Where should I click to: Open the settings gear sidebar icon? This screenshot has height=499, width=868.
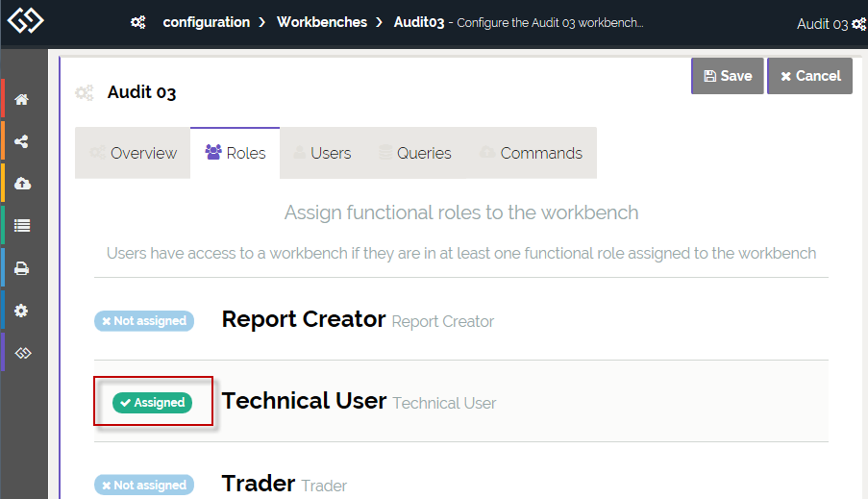tap(21, 311)
